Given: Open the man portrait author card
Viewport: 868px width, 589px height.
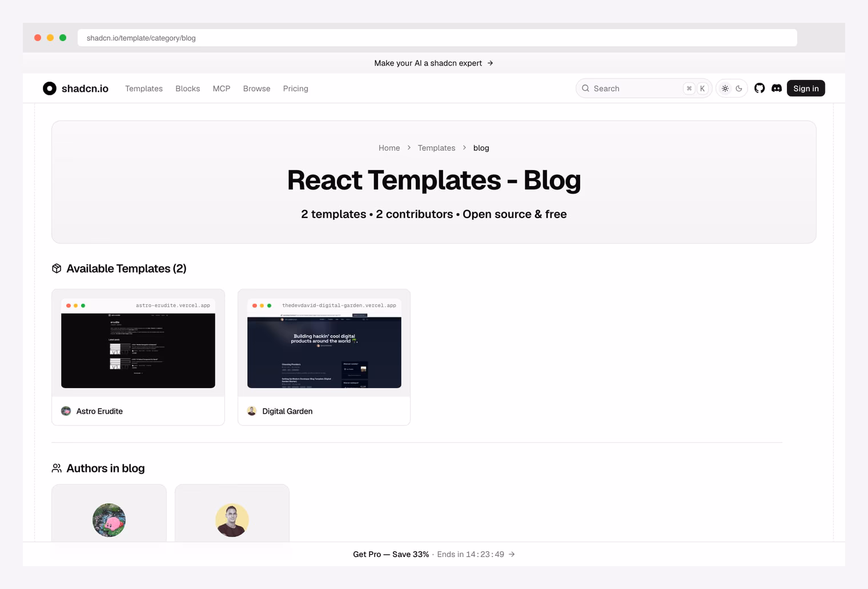Looking at the screenshot, I should 232,513.
